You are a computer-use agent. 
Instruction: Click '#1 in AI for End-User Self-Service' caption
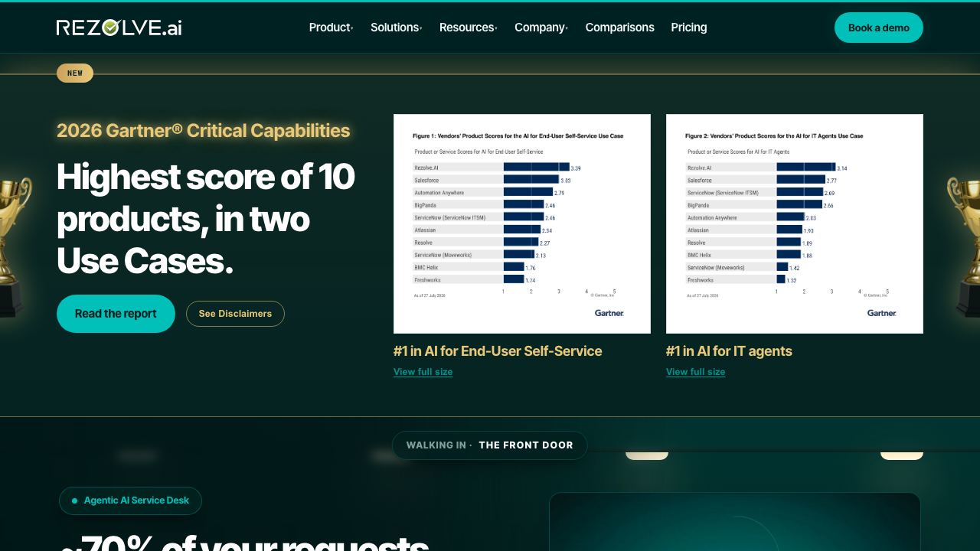point(498,351)
